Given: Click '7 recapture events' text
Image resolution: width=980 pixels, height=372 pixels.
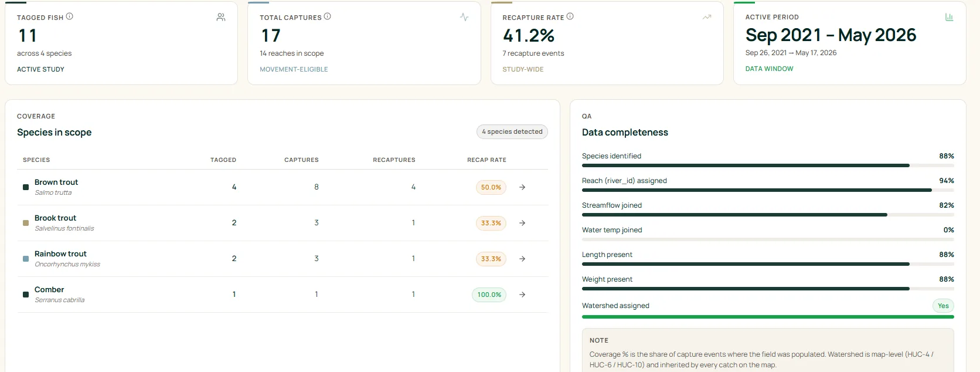Looking at the screenshot, I should (533, 53).
